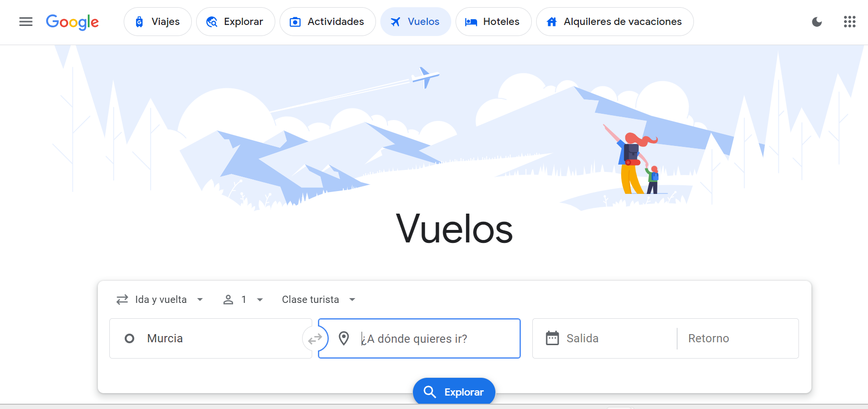Open the Actividades tab

[328, 22]
